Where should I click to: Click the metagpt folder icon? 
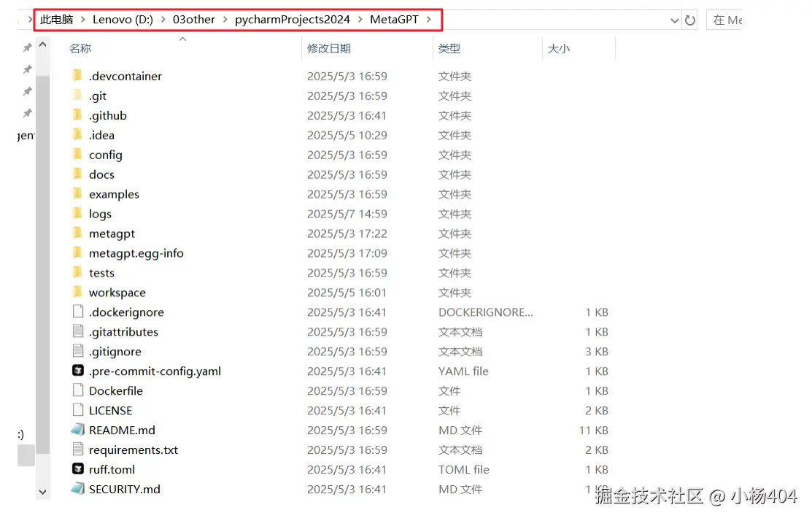[x=77, y=233]
